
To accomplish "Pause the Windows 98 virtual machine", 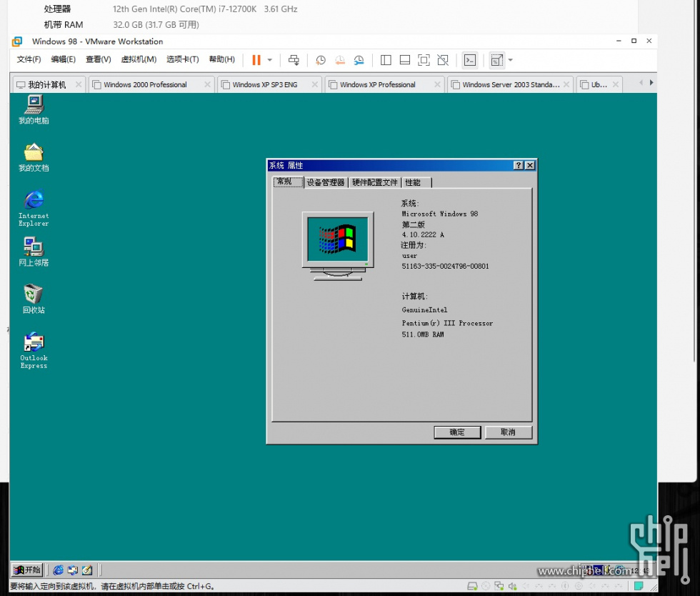I will (256, 60).
